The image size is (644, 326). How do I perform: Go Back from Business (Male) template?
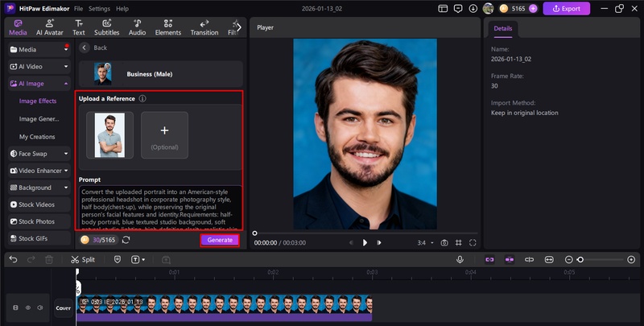click(x=93, y=47)
